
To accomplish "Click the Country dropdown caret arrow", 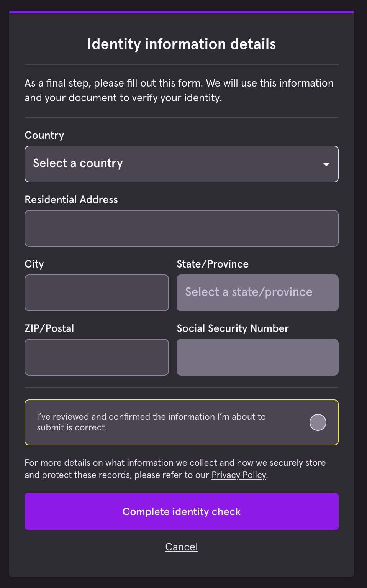I will tap(326, 164).
